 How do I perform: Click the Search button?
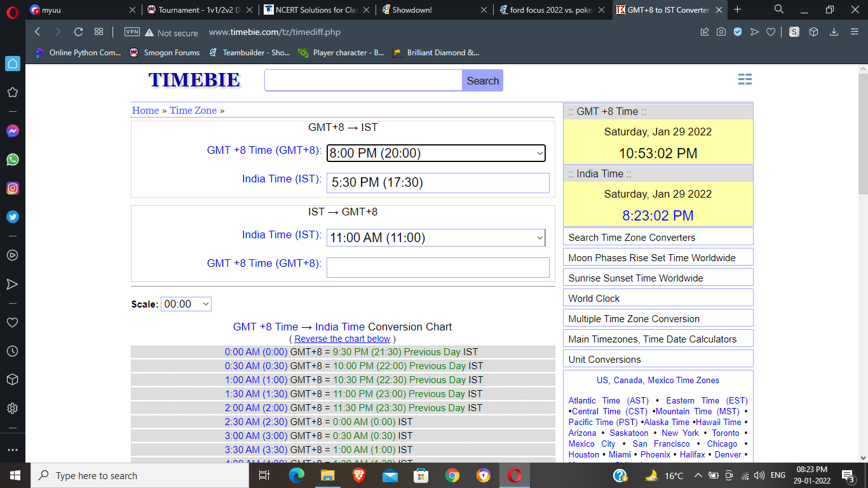pyautogui.click(x=482, y=81)
